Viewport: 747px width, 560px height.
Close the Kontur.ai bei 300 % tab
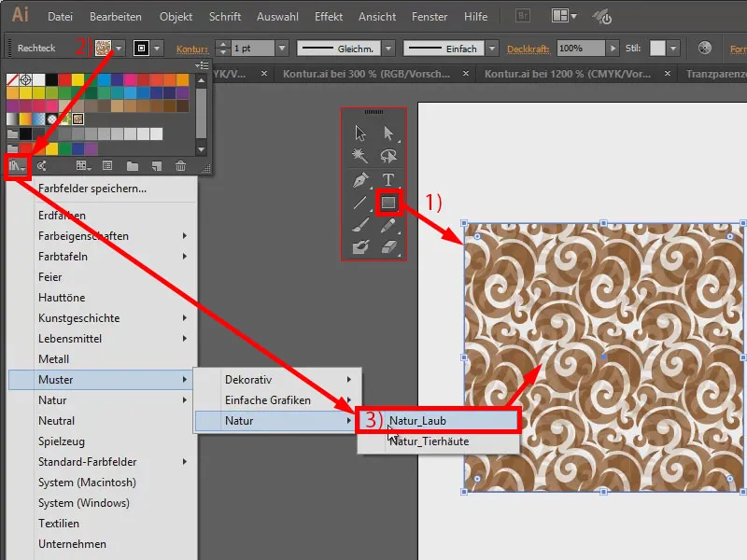point(466,74)
